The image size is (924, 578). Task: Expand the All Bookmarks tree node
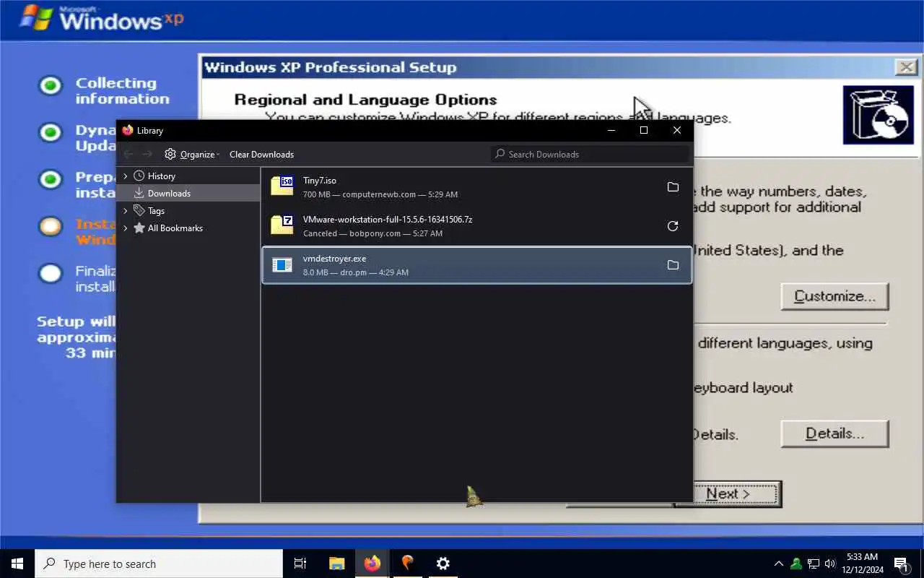tap(126, 228)
